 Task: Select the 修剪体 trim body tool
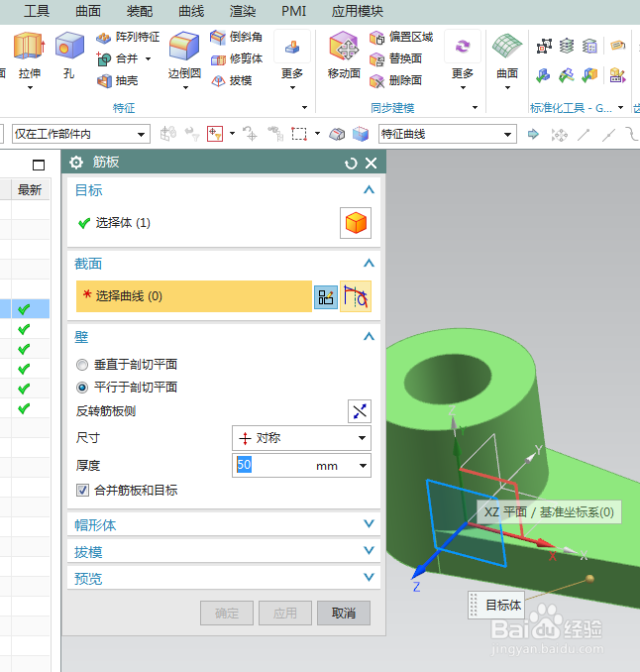(x=237, y=58)
